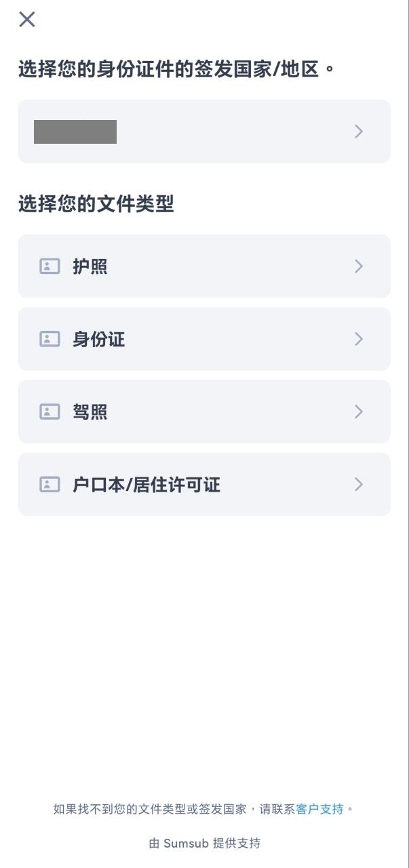The image size is (409, 868).
Task: Open the 客户支持 link
Action: pyautogui.click(x=319, y=809)
